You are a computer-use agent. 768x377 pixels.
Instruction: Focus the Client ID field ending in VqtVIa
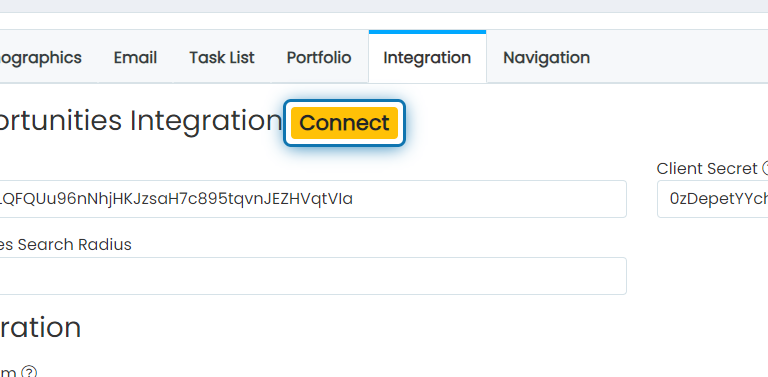[313, 199]
